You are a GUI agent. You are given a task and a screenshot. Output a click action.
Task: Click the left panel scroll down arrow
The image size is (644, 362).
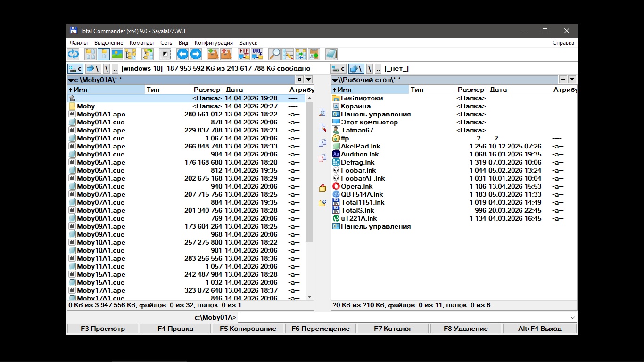(310, 296)
